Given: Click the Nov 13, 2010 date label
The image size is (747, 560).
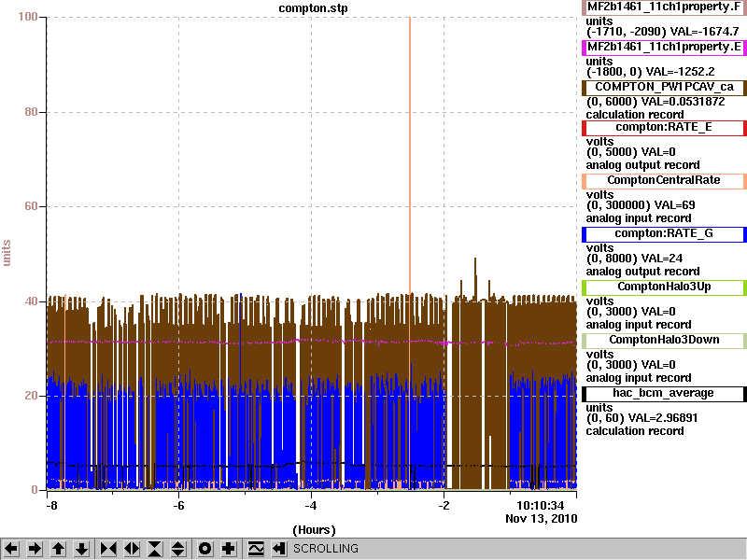Looking at the screenshot, I should click(x=542, y=519).
